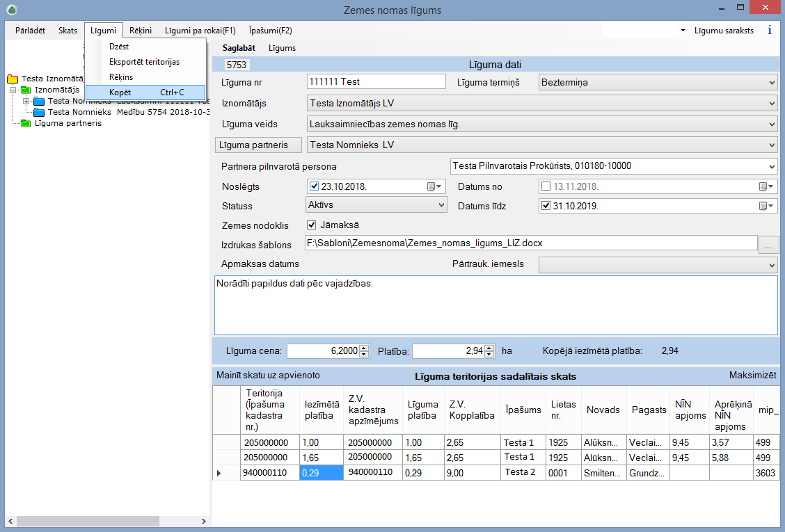Click the Saglabāt button
785x532 pixels.
pyautogui.click(x=238, y=48)
